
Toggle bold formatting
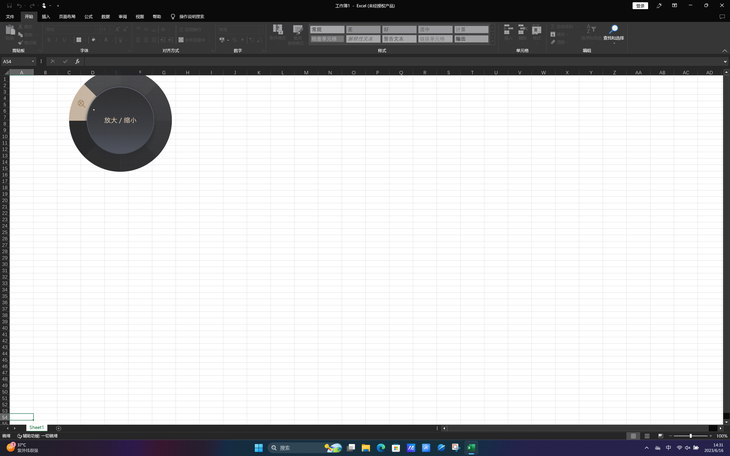tap(49, 40)
